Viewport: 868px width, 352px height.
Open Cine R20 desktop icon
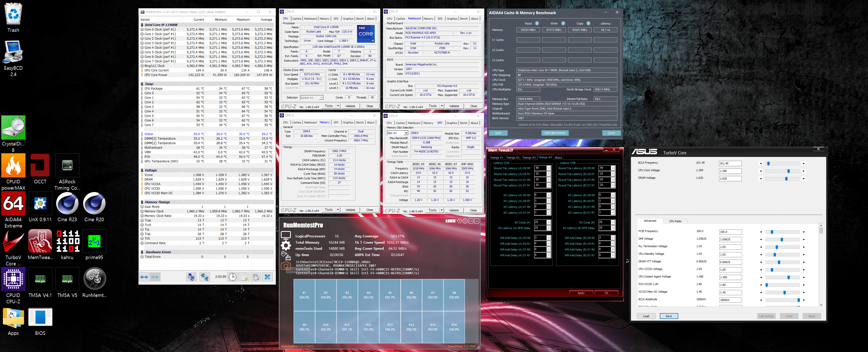94,207
